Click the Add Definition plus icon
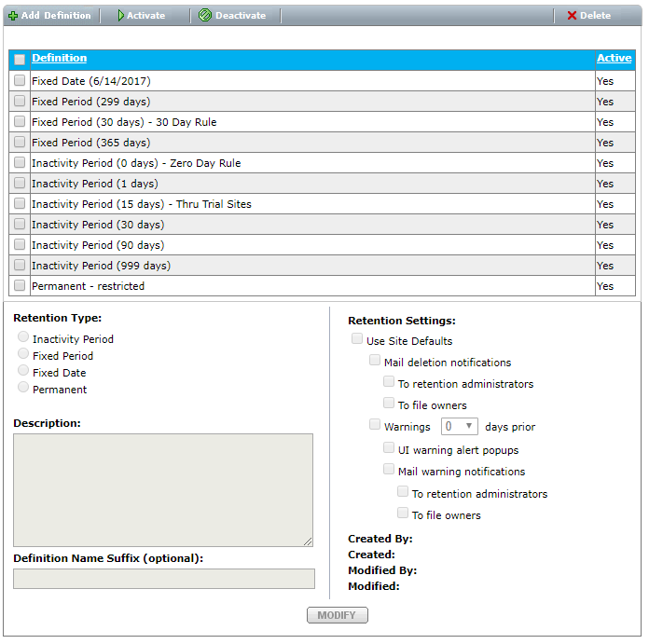The image size is (649, 644). point(13,16)
